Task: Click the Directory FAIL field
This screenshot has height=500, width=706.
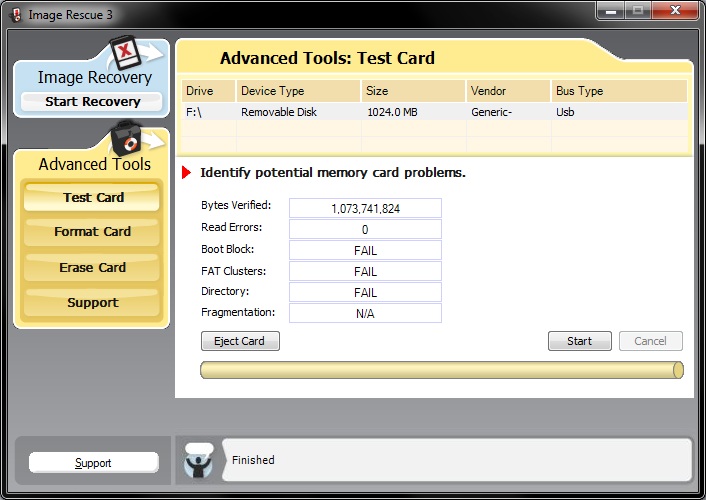Action: click(365, 292)
